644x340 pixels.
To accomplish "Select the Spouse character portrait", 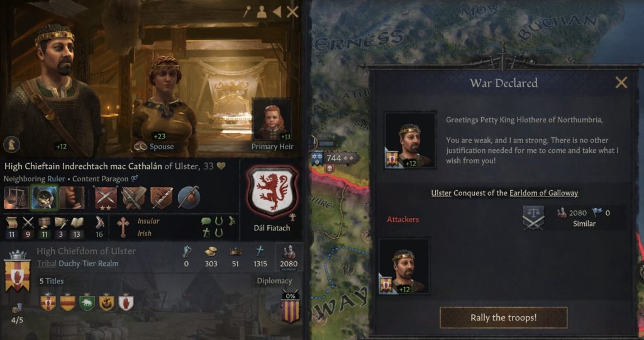I will (x=164, y=106).
